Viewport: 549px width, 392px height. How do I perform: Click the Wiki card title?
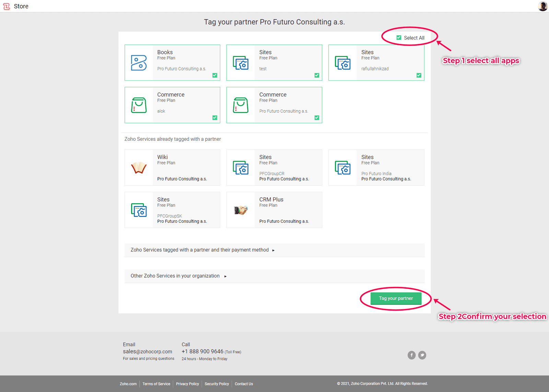[x=163, y=157]
